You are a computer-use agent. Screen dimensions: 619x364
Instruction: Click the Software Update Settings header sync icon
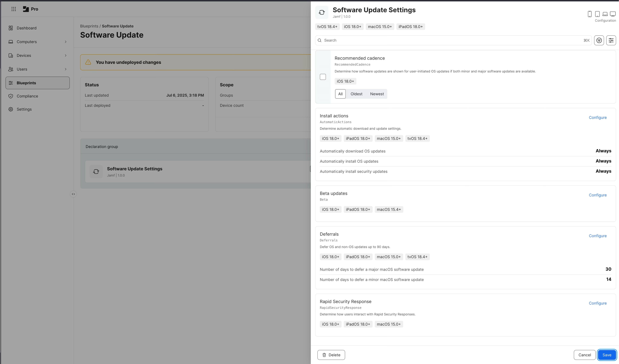322,12
